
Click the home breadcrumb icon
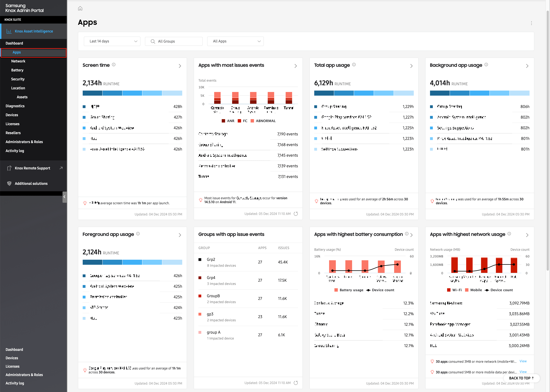(80, 8)
